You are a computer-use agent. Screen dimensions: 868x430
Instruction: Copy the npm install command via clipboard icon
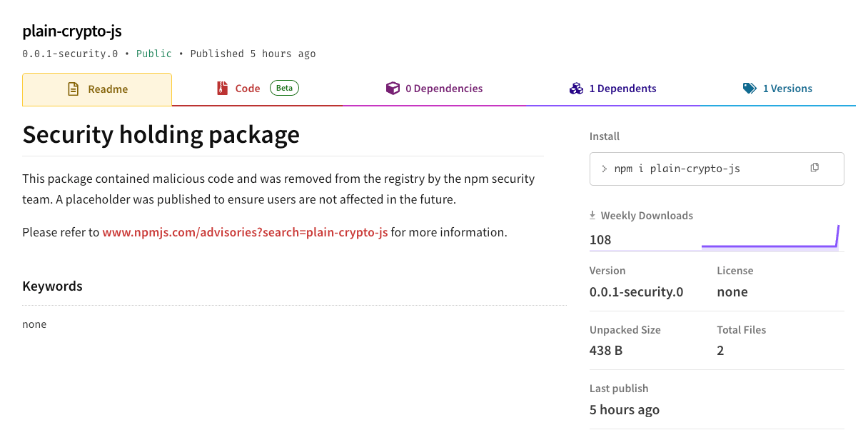[x=814, y=166]
